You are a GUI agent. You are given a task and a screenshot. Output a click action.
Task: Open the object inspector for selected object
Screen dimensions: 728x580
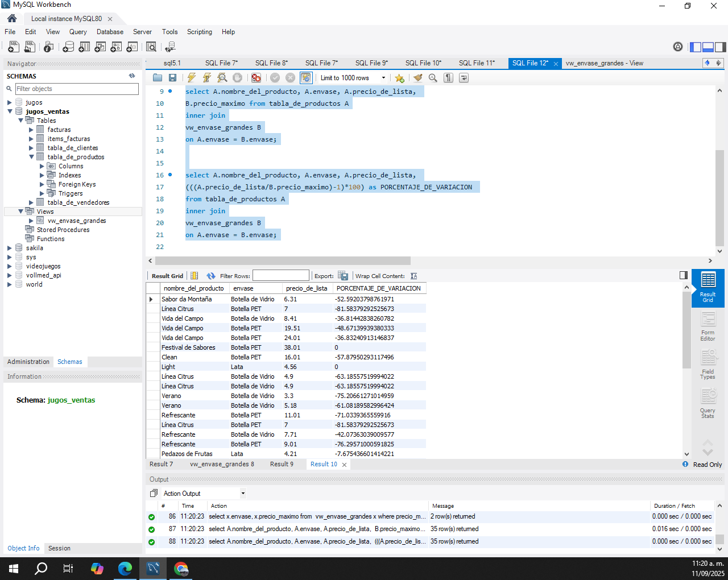(48, 47)
